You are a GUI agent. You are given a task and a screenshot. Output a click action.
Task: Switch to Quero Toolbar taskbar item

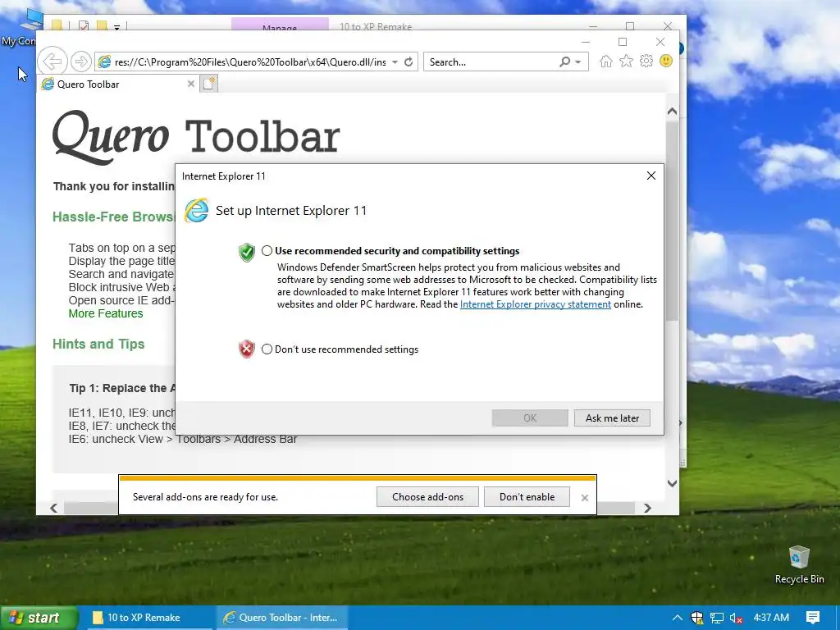pyautogui.click(x=282, y=618)
